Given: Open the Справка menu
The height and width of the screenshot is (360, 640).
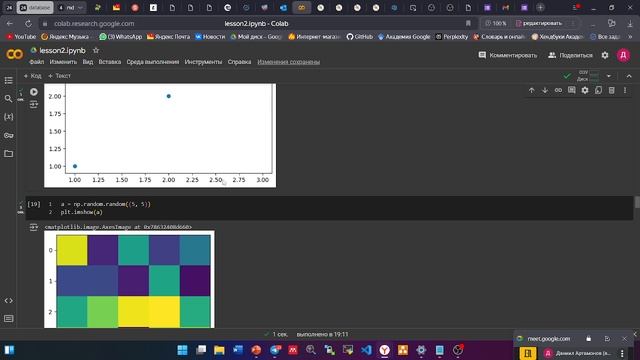Looking at the screenshot, I should [x=239, y=62].
